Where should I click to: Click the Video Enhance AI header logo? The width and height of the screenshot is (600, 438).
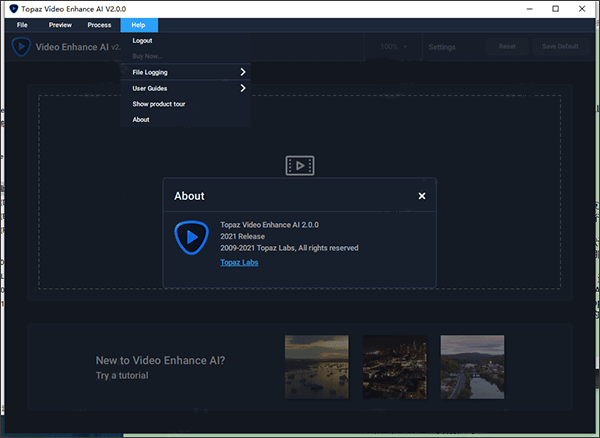point(21,47)
